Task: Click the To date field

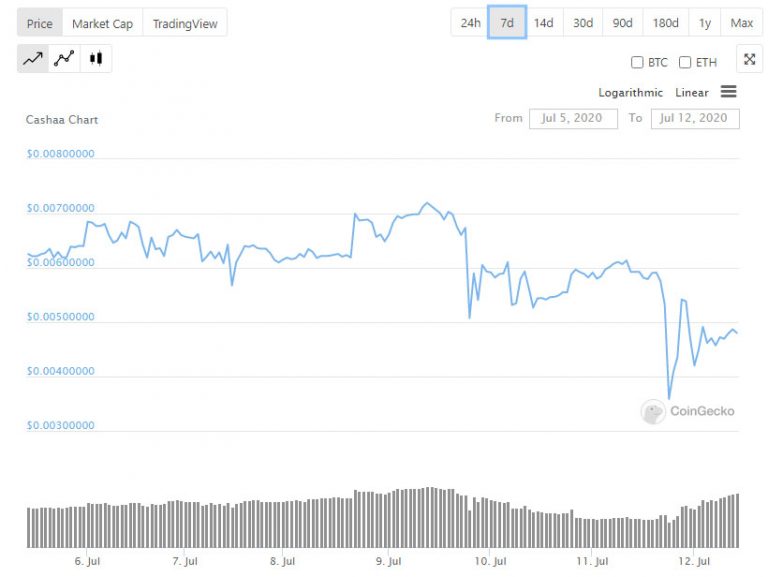Action: [x=695, y=118]
